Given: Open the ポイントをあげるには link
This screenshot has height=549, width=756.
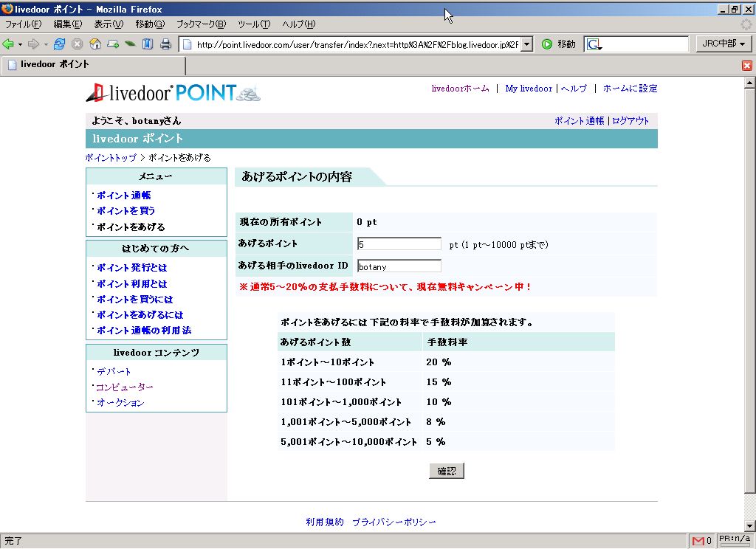Looking at the screenshot, I should pos(140,315).
